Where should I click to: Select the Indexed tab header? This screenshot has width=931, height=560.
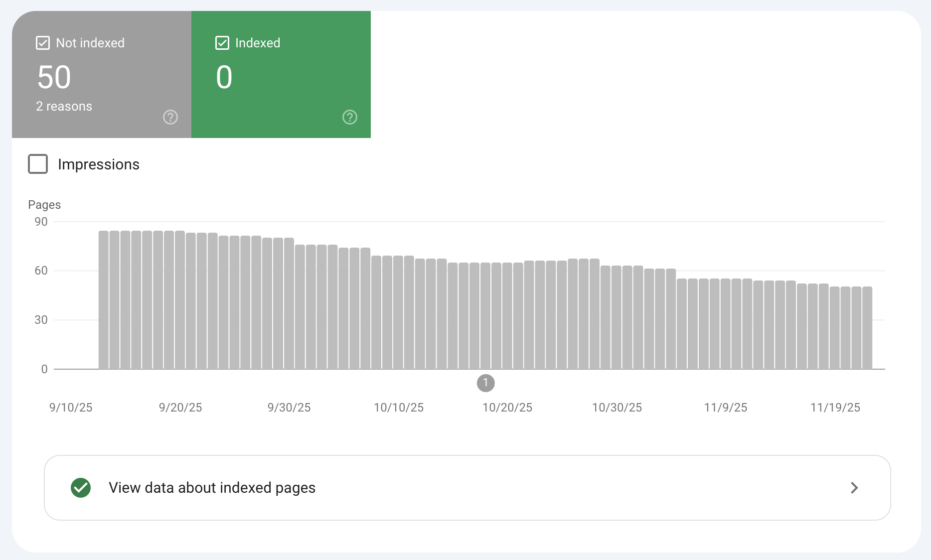tap(258, 43)
